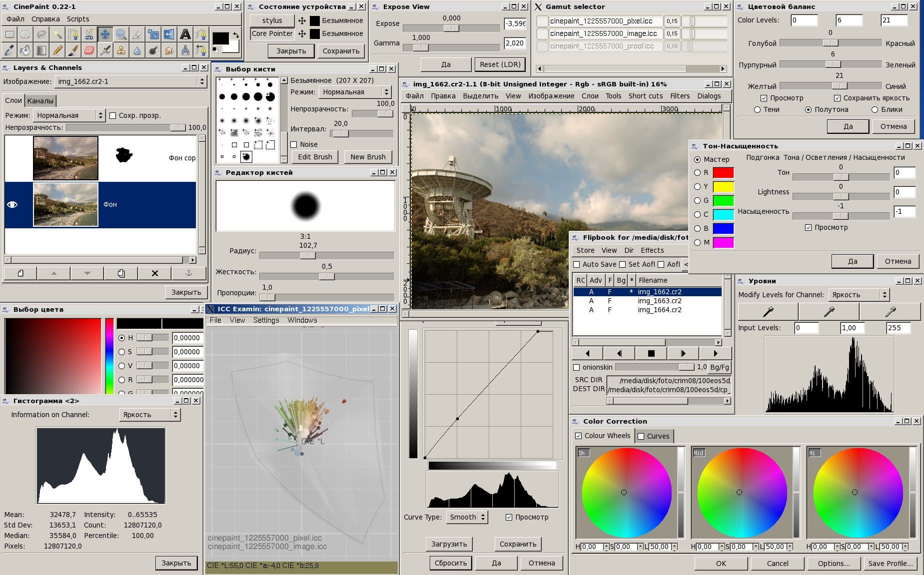The image size is (924, 575).
Task: Open the Filters menu in image window
Action: click(x=680, y=96)
